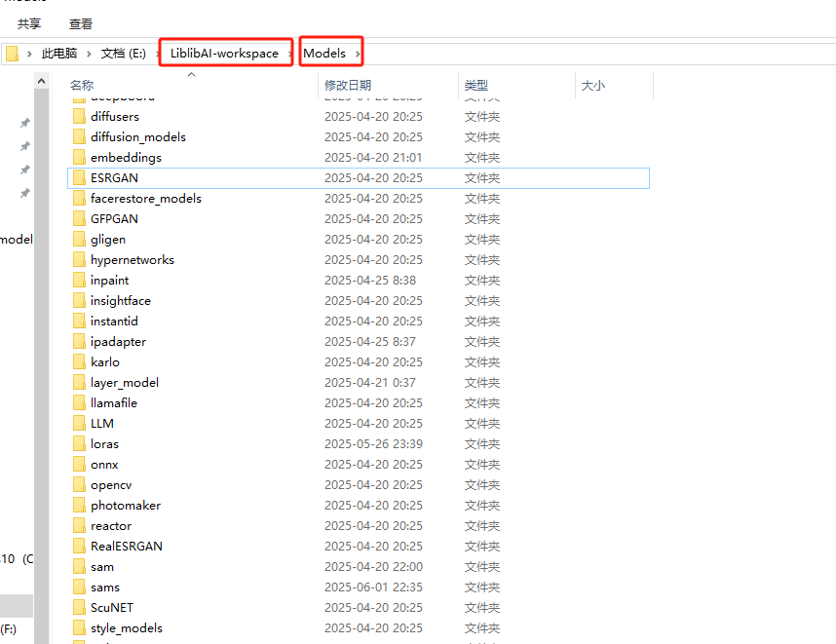The height and width of the screenshot is (644, 836).
Task: Sort files by the 大小 column header
Action: [x=592, y=86]
